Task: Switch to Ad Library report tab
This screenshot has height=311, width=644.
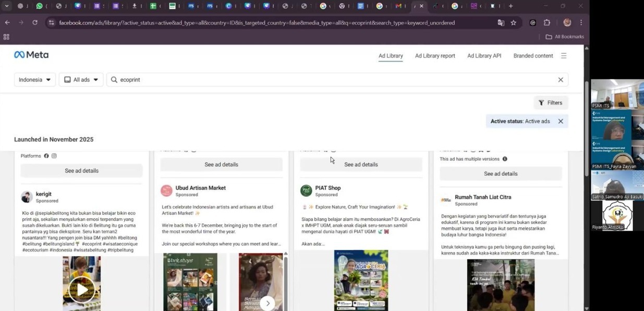Action: click(435, 56)
